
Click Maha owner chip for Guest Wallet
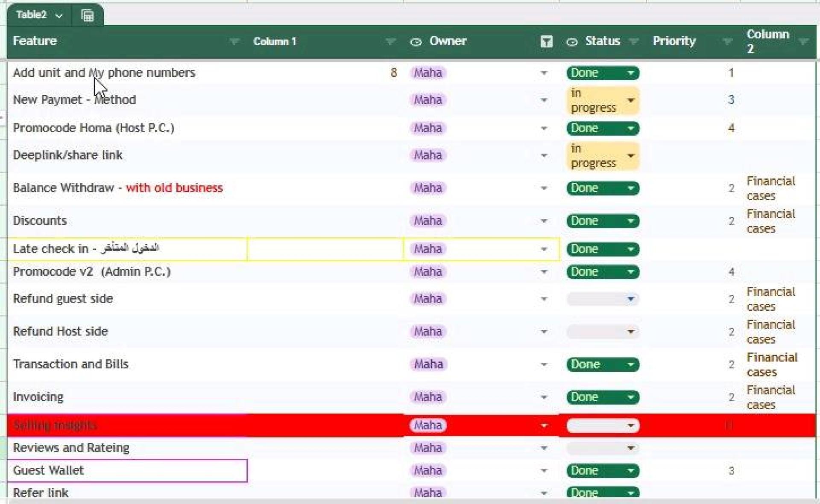[x=428, y=470]
